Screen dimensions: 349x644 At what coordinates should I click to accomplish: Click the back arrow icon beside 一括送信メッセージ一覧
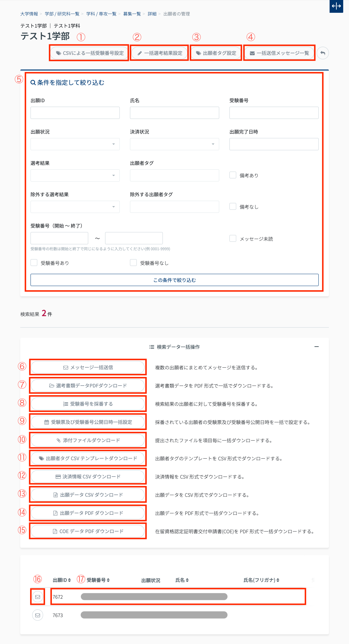(x=322, y=53)
